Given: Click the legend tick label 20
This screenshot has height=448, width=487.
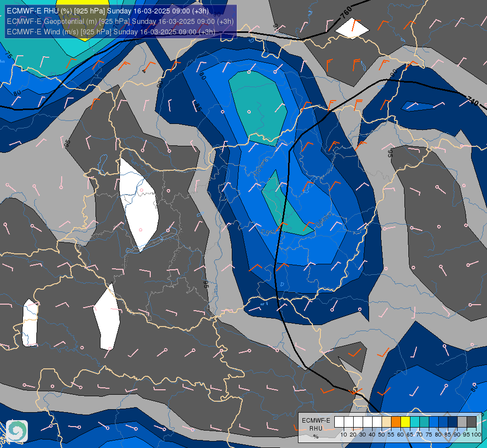Looking at the screenshot, I should pos(353,435).
